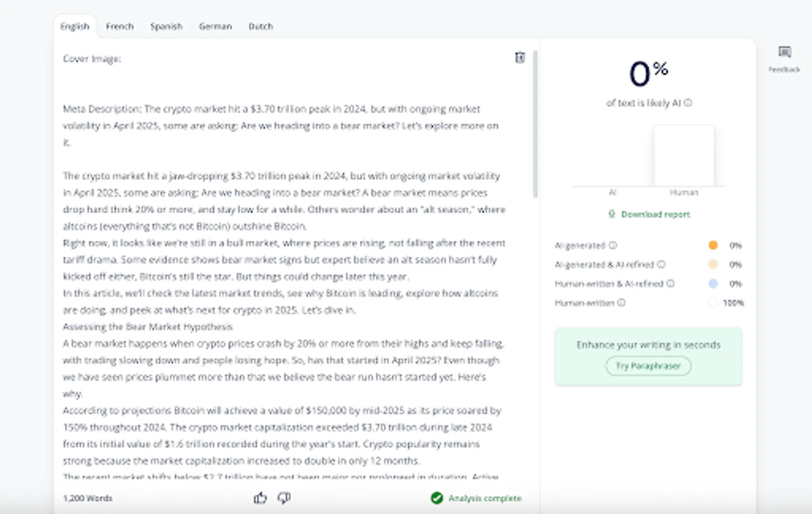Click inside the text at 'Meta Description'
The width and height of the screenshot is (812, 514).
click(101, 109)
